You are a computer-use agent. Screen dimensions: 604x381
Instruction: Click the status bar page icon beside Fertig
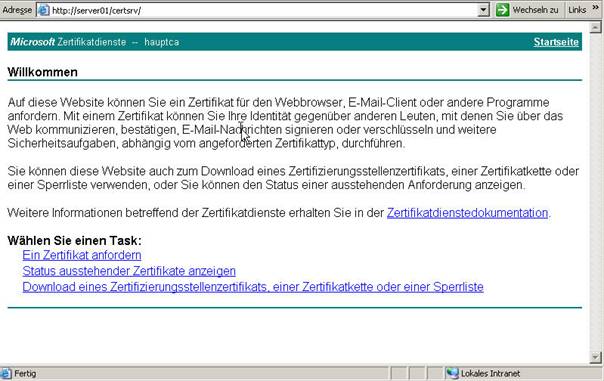coord(6,373)
